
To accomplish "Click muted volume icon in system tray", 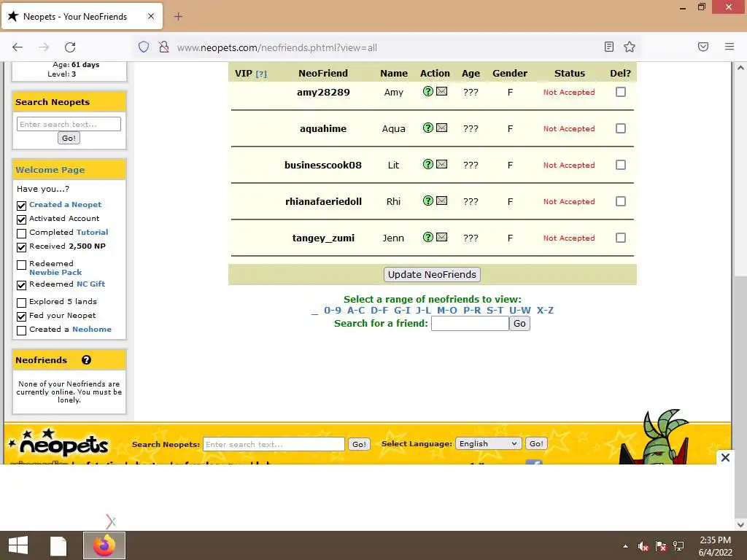I will point(643,545).
